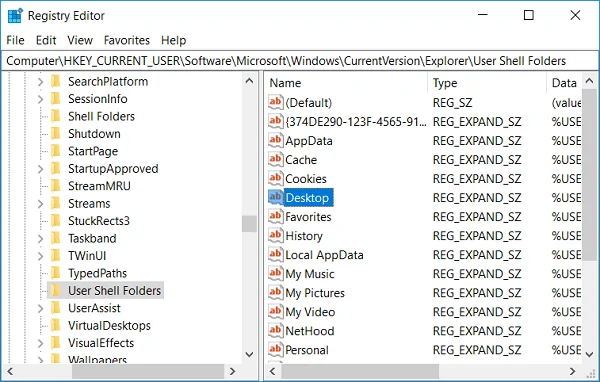
Task: Click the string icon for {374DE290-123F-4565-91...
Action: pos(276,121)
